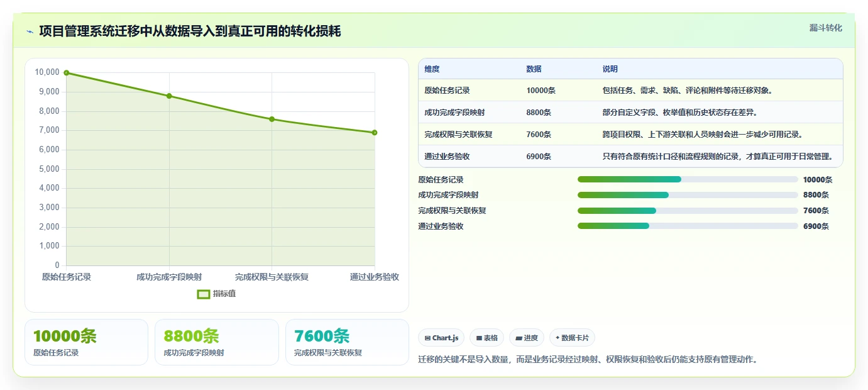
Task: Click the description 部分自定义字段、枚举值和历史状态存在差异
Action: point(679,113)
